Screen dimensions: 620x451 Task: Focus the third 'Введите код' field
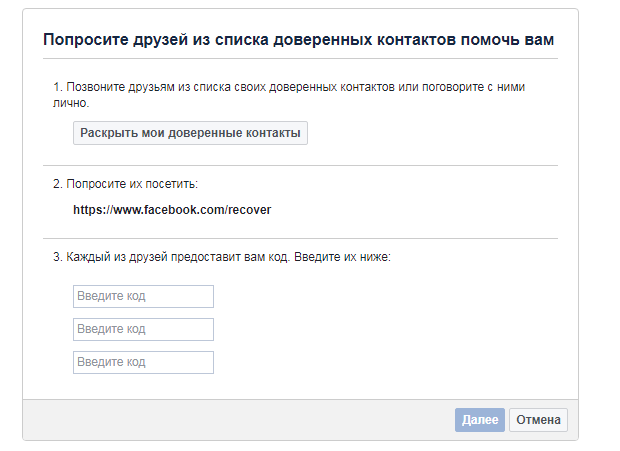pyautogui.click(x=143, y=362)
